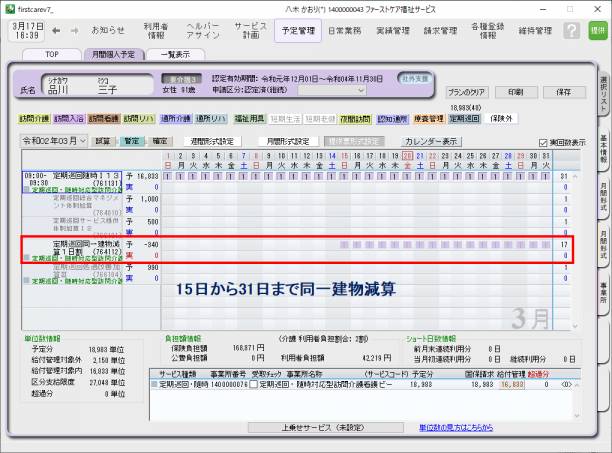Open the help question mark icon
612x453 pixels.
[574, 31]
